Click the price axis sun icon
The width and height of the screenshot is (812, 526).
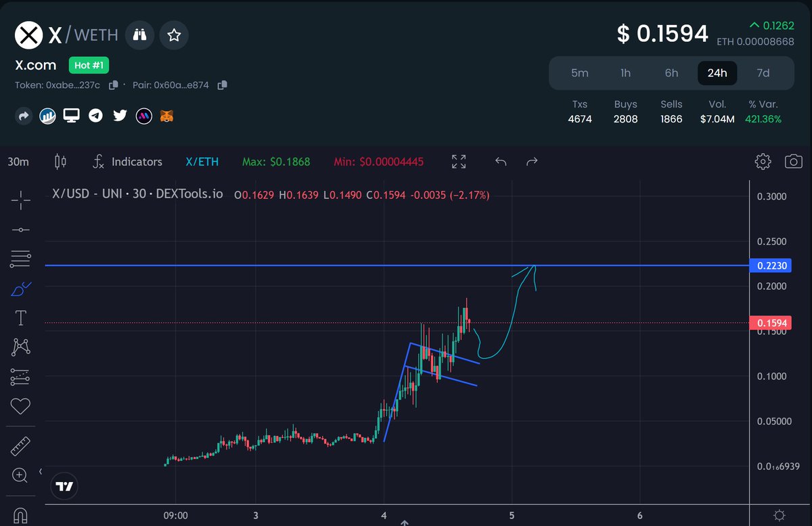[780, 514]
